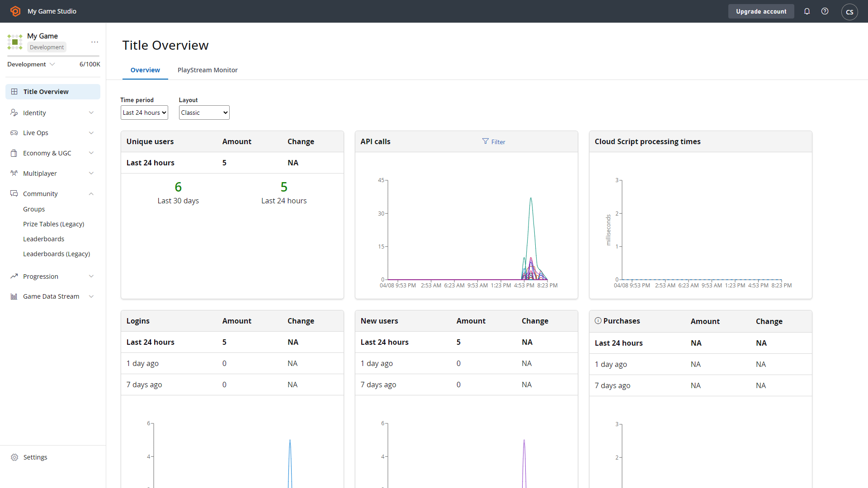The width and height of the screenshot is (868, 488).
Task: Open Prize Tables (Legacy)
Action: (54, 224)
